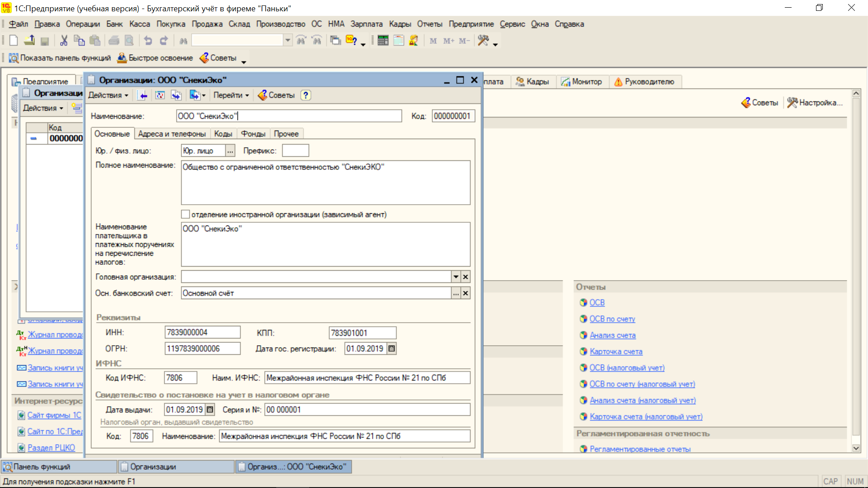Open bank account selection ellipsis button
This screenshot has width=868, height=488.
tap(456, 293)
